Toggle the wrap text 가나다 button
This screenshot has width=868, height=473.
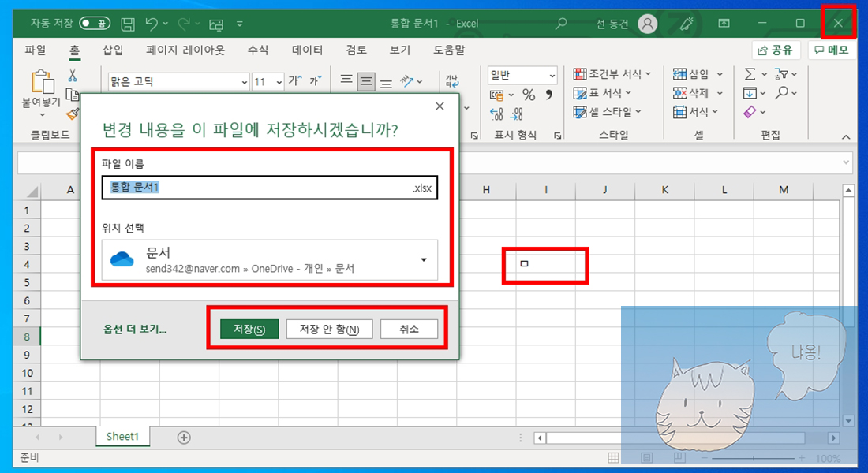(x=451, y=81)
